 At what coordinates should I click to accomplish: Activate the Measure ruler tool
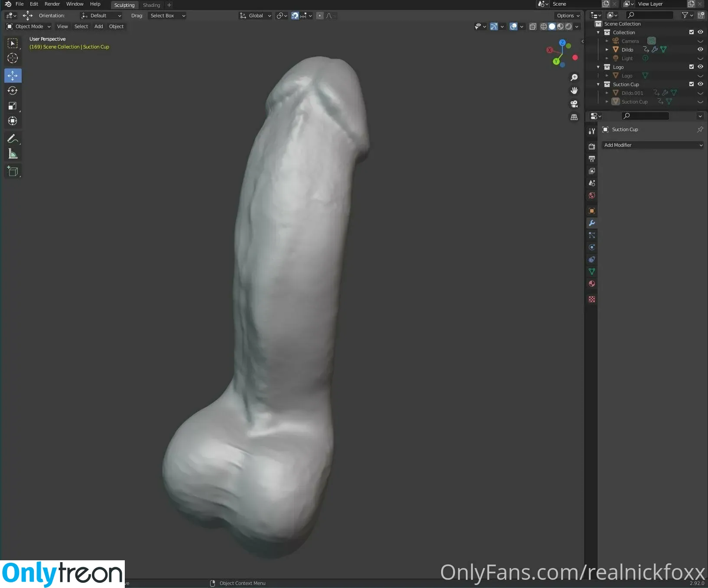13,154
